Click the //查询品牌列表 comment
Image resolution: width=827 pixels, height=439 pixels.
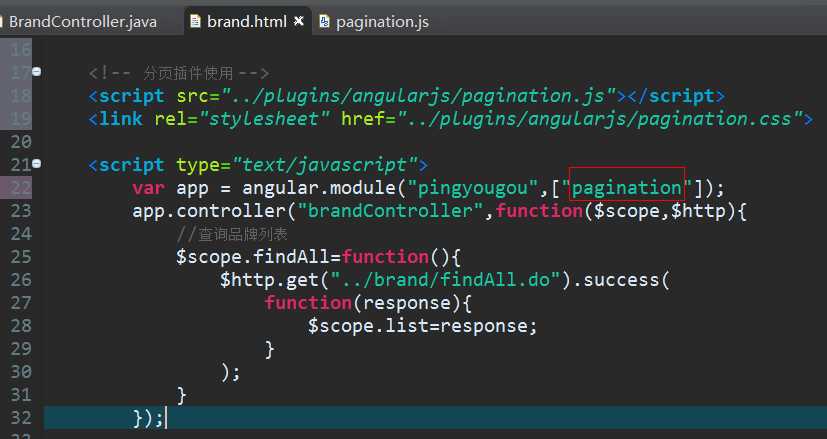(232, 234)
